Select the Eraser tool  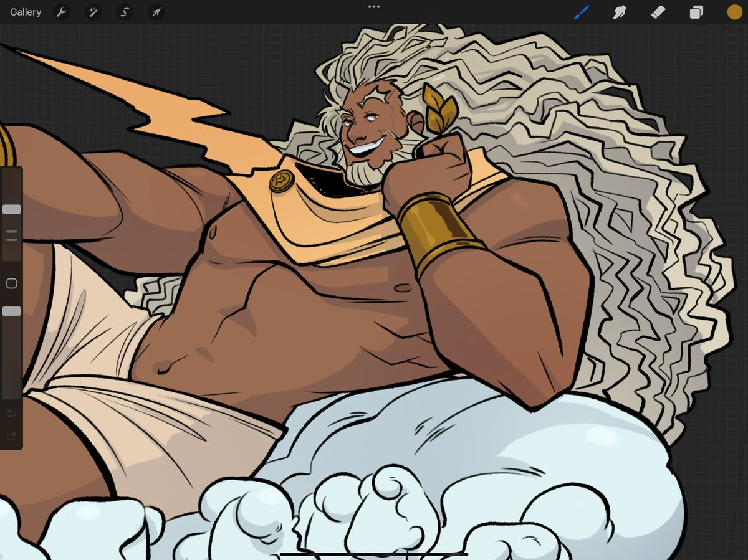658,12
